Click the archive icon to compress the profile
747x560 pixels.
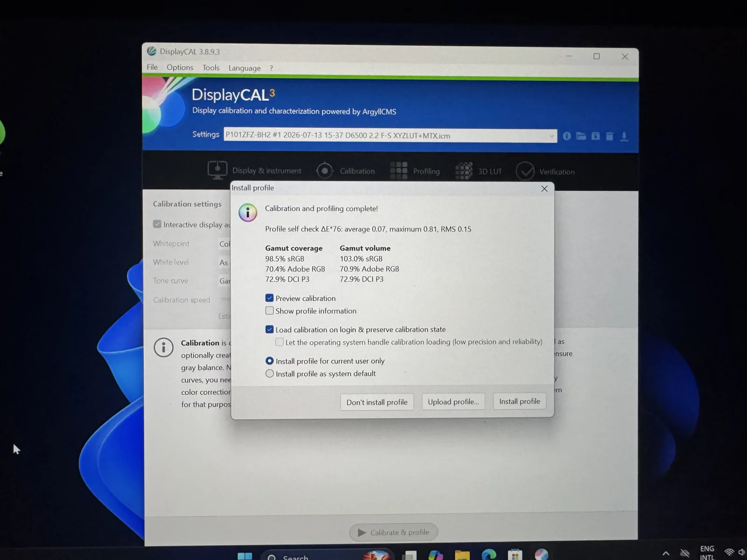click(x=595, y=136)
